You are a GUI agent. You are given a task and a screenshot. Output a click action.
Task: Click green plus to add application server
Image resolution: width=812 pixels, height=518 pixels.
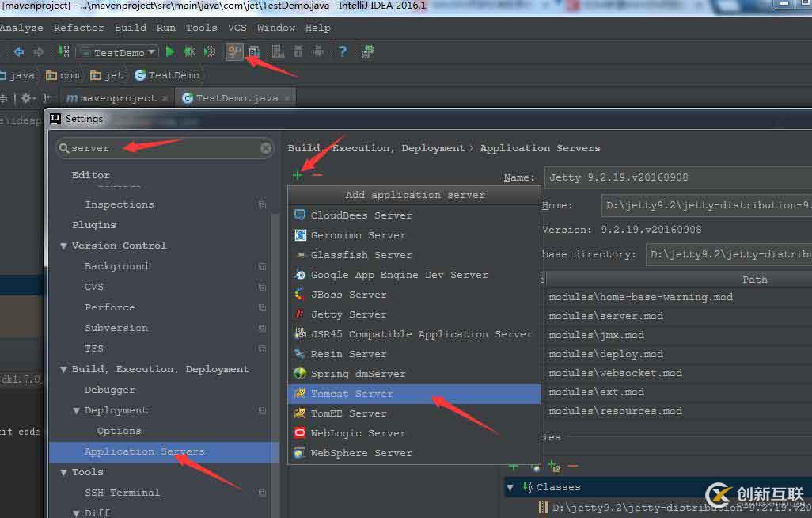coord(298,175)
